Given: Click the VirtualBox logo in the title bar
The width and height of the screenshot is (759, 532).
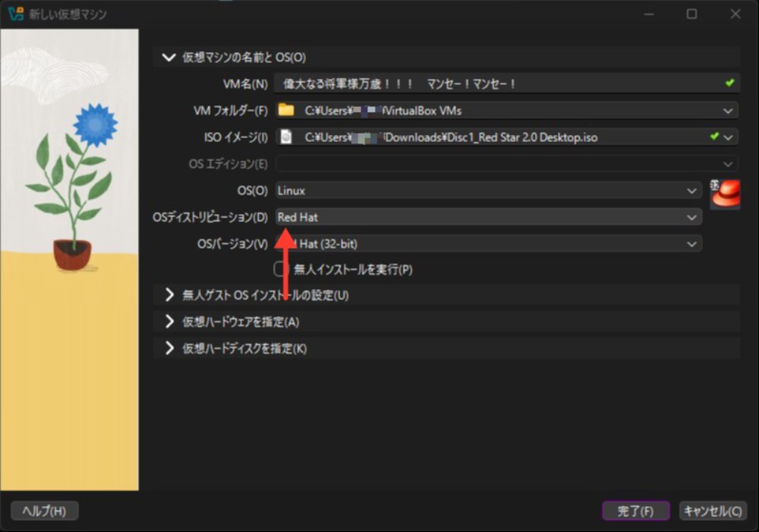Looking at the screenshot, I should (x=15, y=14).
